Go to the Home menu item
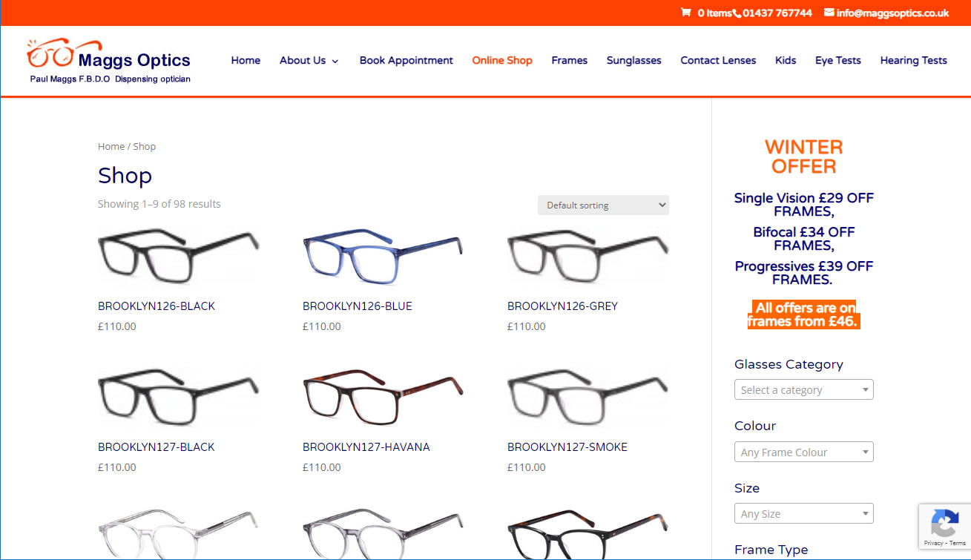 coord(246,60)
